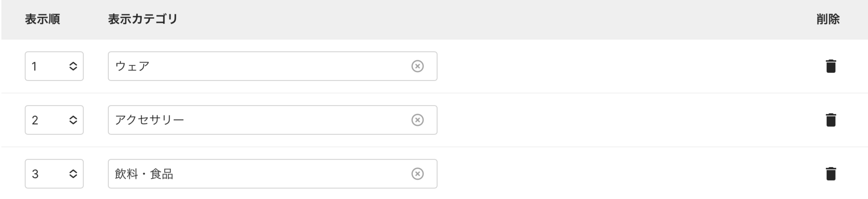
Task: Click trash icon for アクセサリー row
Action: [831, 120]
